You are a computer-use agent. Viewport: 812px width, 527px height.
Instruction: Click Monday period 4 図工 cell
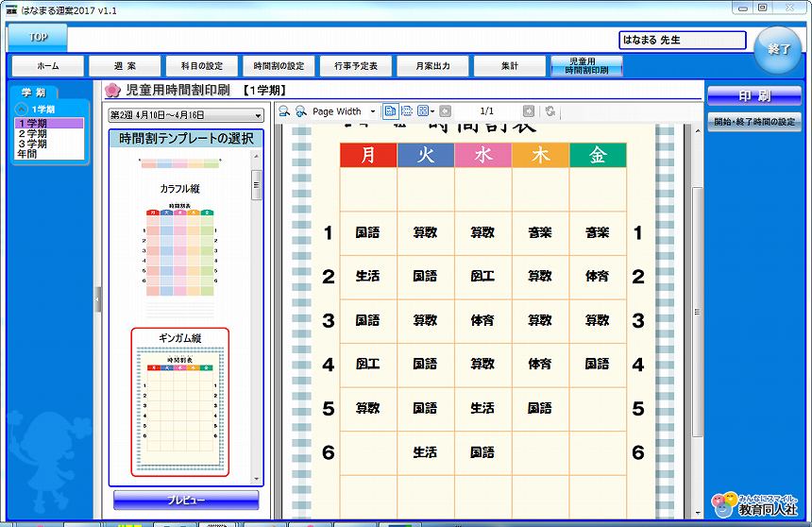click(x=367, y=364)
